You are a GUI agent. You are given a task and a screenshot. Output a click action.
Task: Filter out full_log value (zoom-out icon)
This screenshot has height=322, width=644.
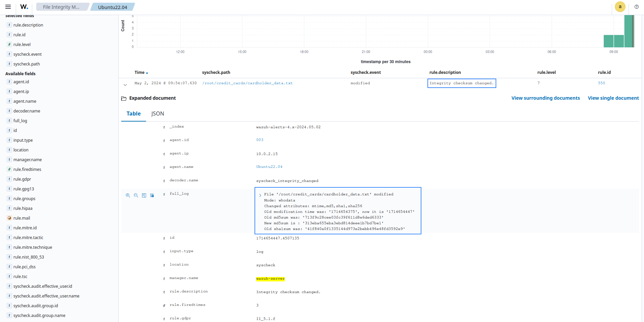click(136, 195)
